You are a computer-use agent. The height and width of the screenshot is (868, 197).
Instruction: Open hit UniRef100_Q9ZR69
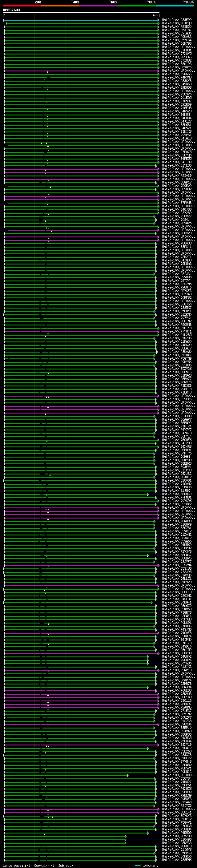[177, 104]
